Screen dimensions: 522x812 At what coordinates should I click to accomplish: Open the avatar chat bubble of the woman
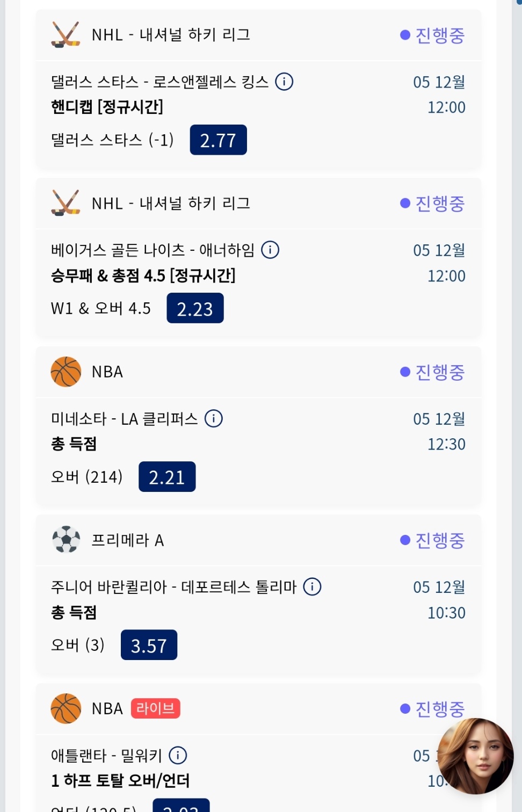[x=475, y=756]
